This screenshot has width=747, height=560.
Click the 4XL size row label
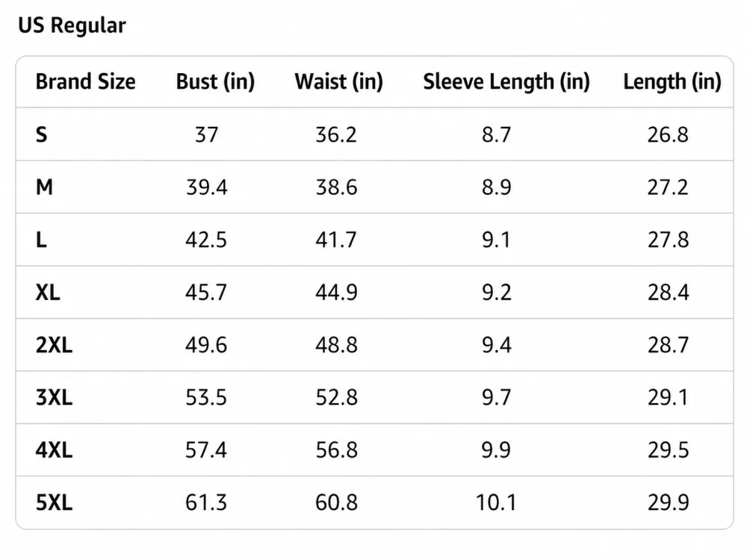tap(54, 450)
